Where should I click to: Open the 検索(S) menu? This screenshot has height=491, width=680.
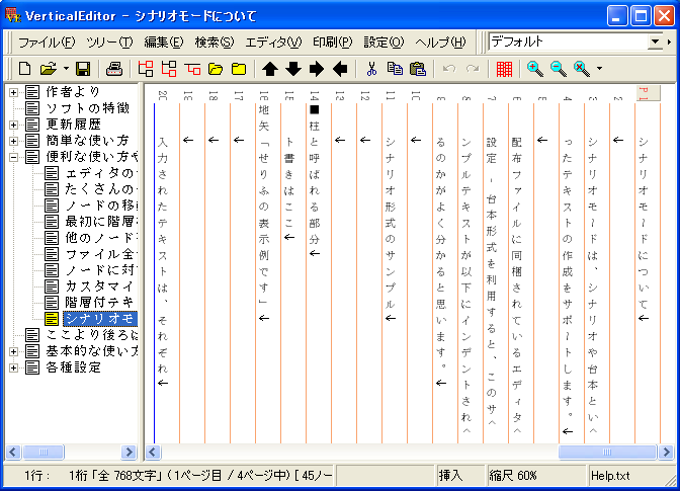click(214, 42)
